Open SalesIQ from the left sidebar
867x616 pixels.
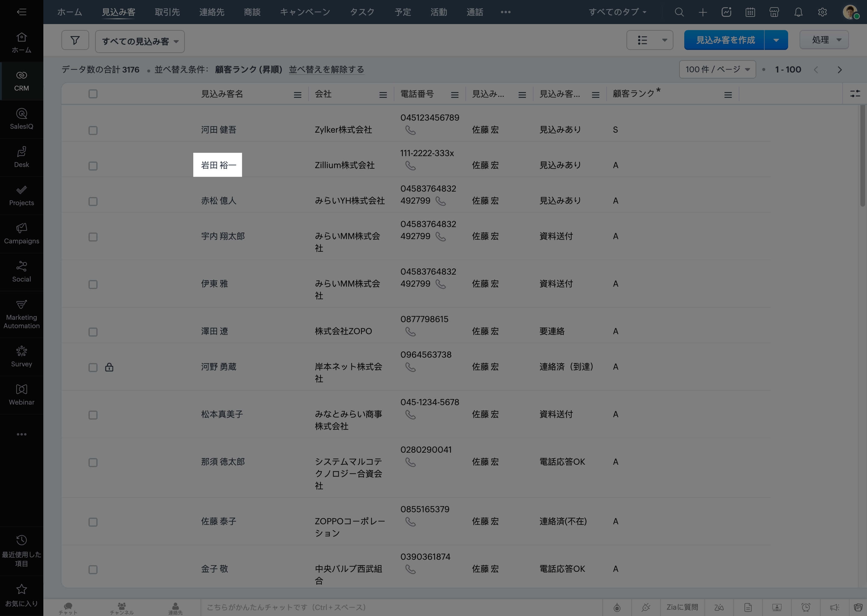click(22, 119)
